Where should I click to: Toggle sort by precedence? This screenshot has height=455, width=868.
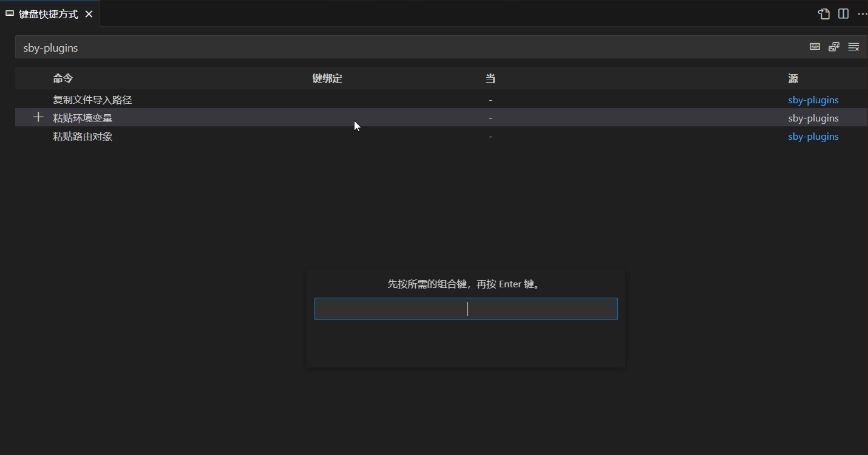[x=834, y=47]
